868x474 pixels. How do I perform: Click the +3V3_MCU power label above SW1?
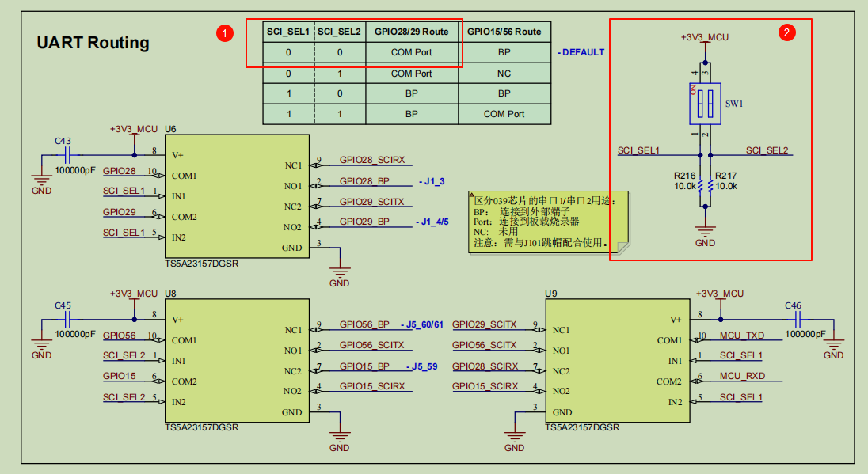point(704,37)
